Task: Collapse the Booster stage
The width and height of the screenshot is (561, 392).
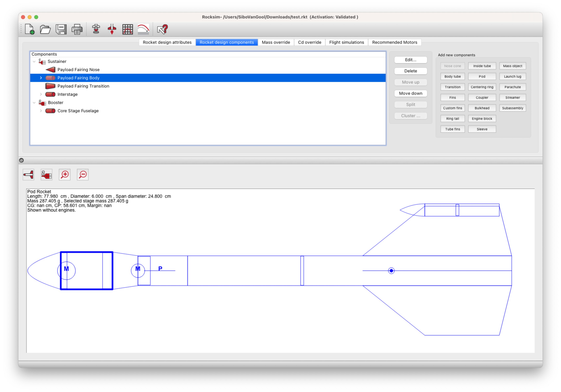Action: coord(34,102)
